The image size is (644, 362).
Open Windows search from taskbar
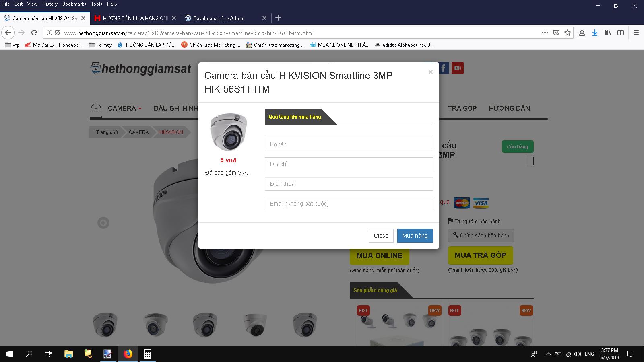(29, 354)
